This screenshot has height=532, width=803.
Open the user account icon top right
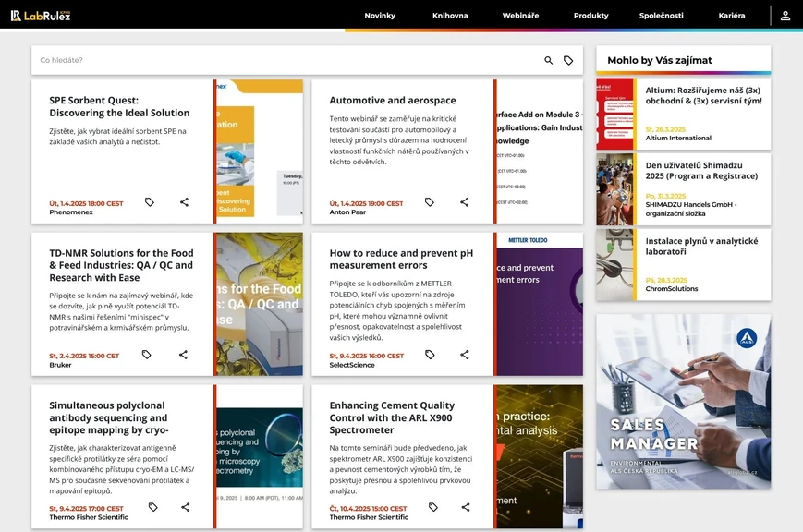(x=785, y=16)
